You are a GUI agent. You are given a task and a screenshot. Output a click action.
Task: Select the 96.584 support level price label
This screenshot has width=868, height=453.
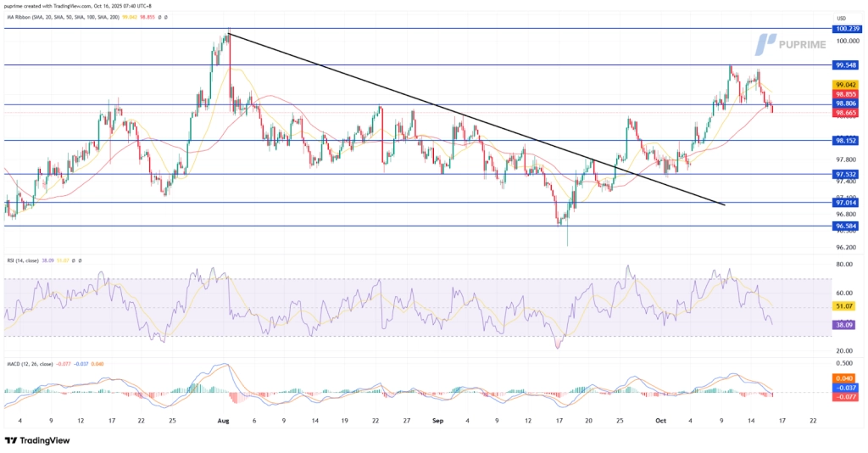(x=846, y=226)
